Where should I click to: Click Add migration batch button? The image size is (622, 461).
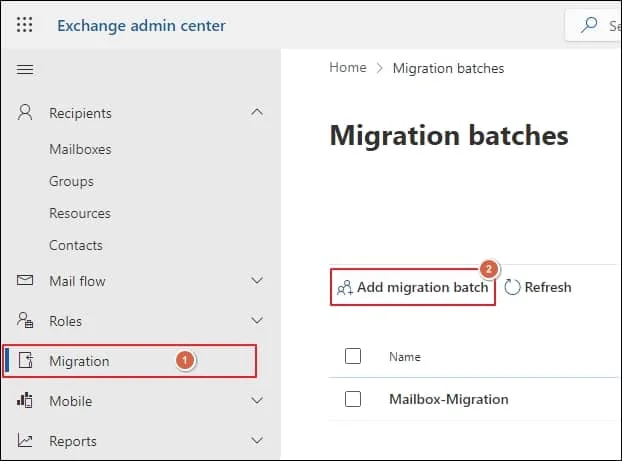pos(413,287)
